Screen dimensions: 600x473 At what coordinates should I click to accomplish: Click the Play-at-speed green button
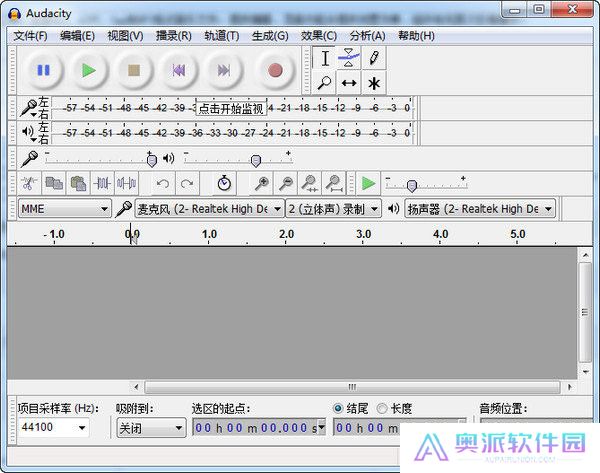[368, 183]
